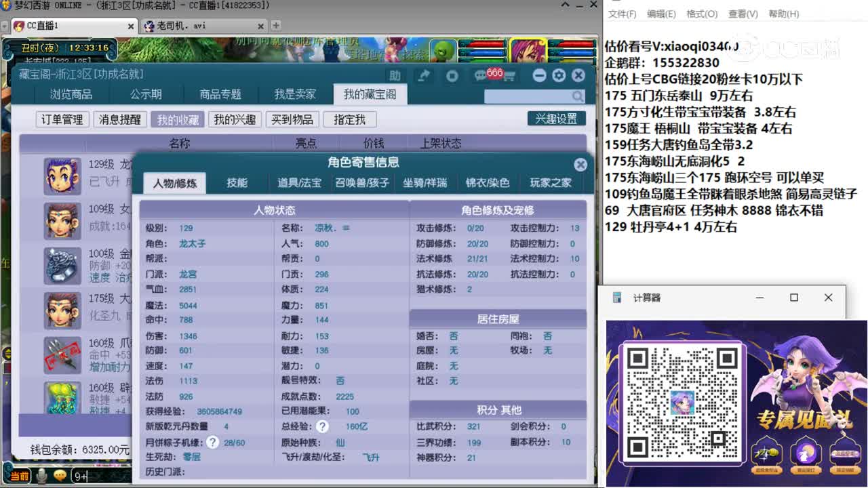Open the gear settings icon of 藏宝阁
This screenshot has height=488, width=868.
coord(559,75)
